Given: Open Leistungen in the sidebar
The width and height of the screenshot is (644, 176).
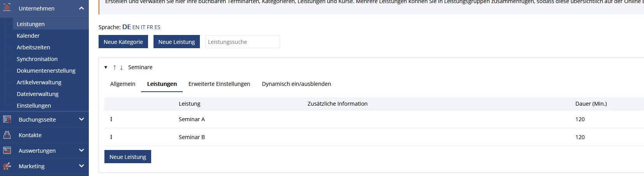Looking at the screenshot, I should point(51,24).
